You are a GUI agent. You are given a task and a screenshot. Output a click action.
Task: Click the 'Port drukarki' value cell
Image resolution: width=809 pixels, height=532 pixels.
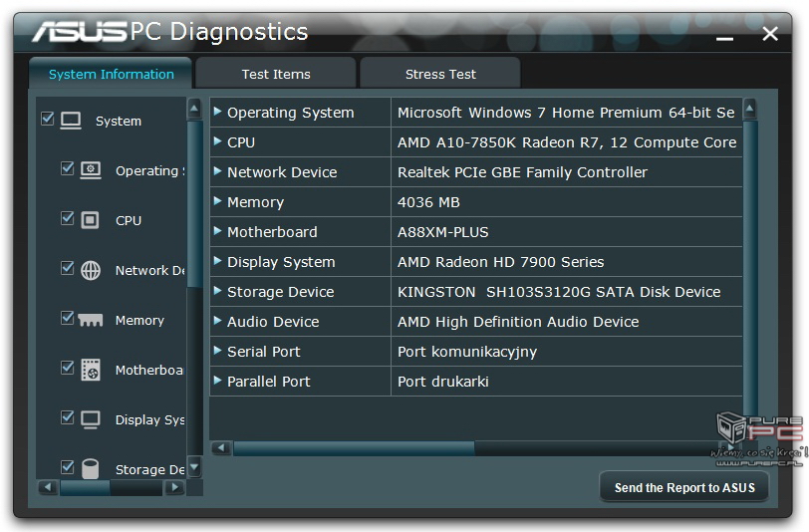(567, 382)
